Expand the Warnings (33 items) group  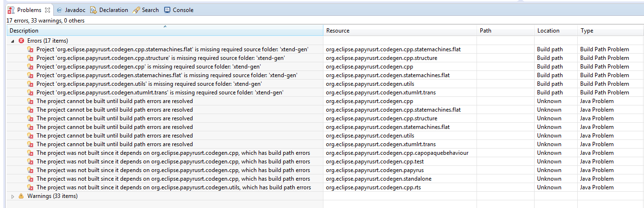(13, 196)
